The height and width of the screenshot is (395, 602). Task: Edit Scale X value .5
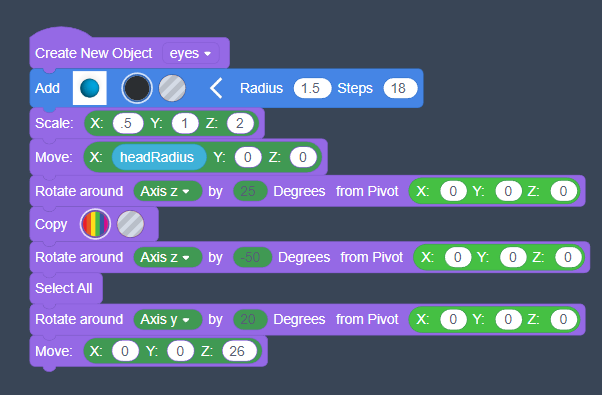tap(128, 124)
